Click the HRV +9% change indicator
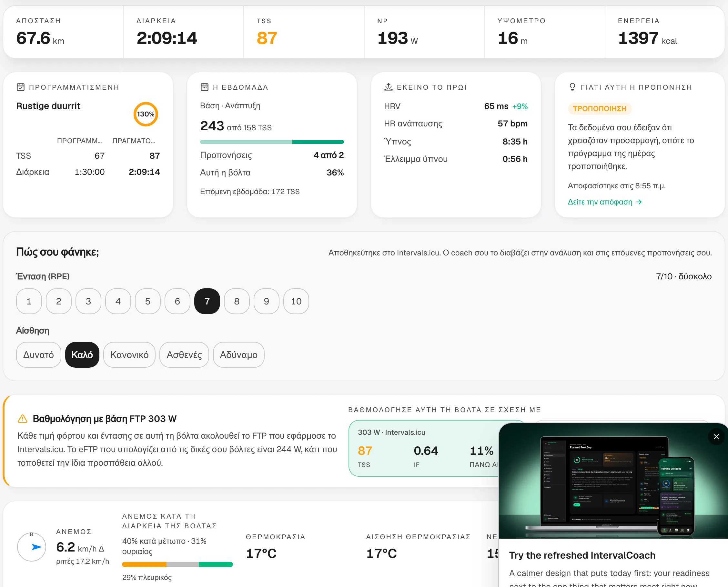 (x=520, y=106)
